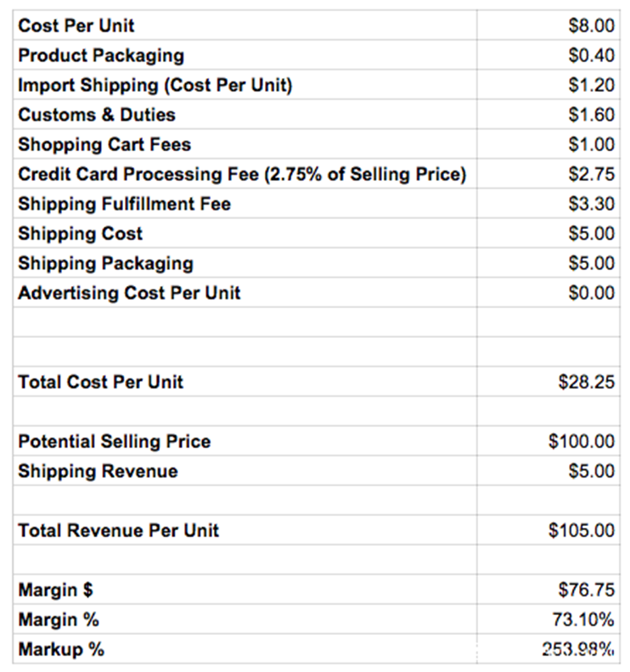Select the $76.75 margin value cell
The image size is (630, 672).
(586, 590)
